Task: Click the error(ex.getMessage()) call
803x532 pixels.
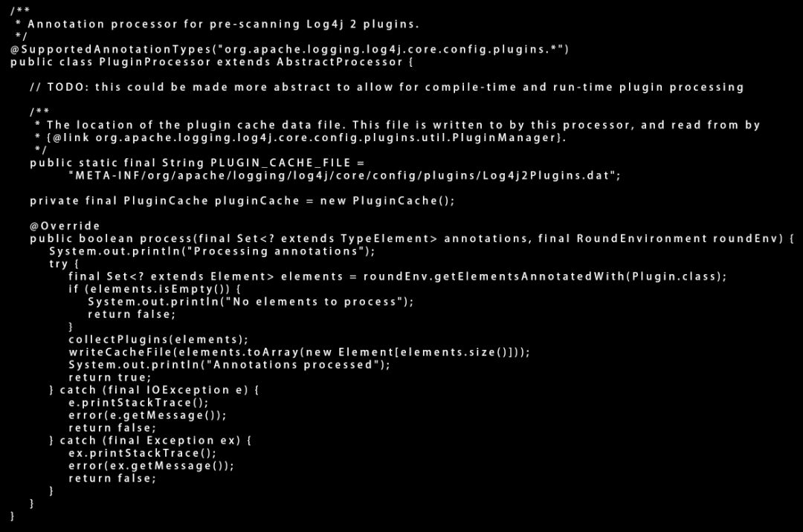Action: tap(151, 465)
